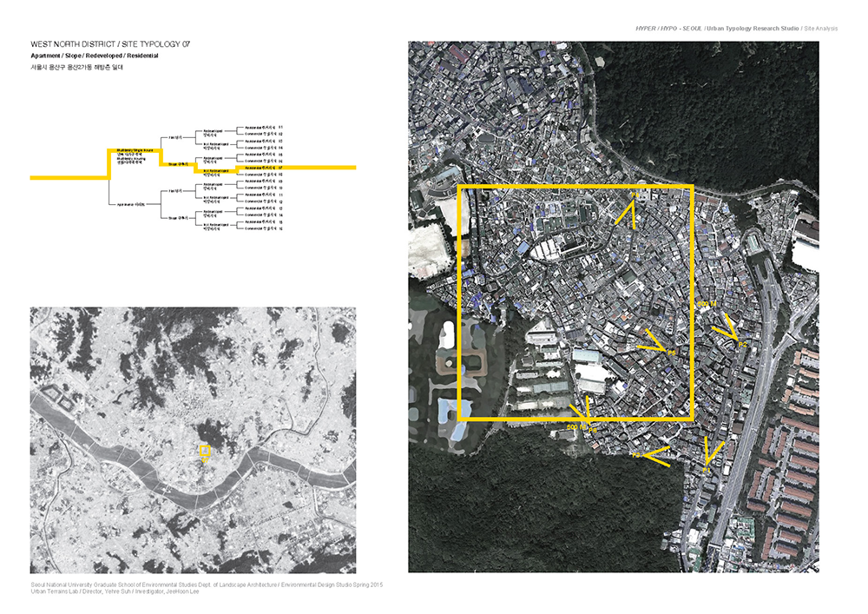Click the highlighted Not Redeveloped tree node
The width and height of the screenshot is (868, 614).
click(x=214, y=171)
